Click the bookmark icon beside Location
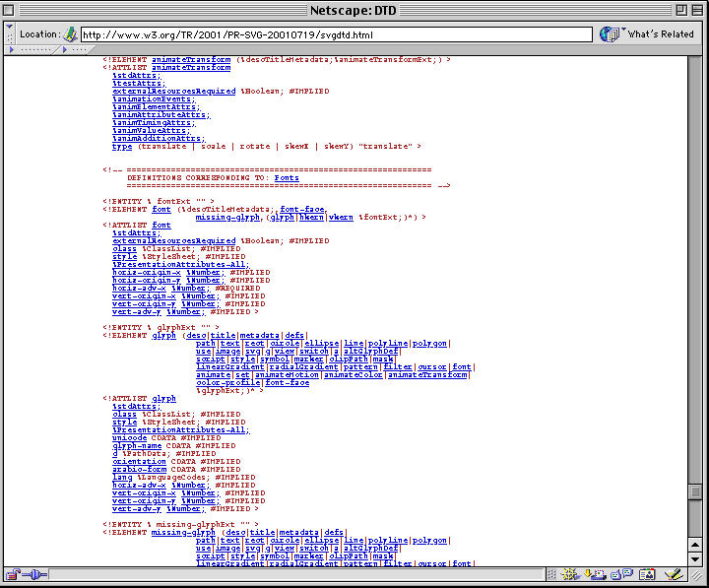Viewport: 709px width, 588px height. pos(71,34)
